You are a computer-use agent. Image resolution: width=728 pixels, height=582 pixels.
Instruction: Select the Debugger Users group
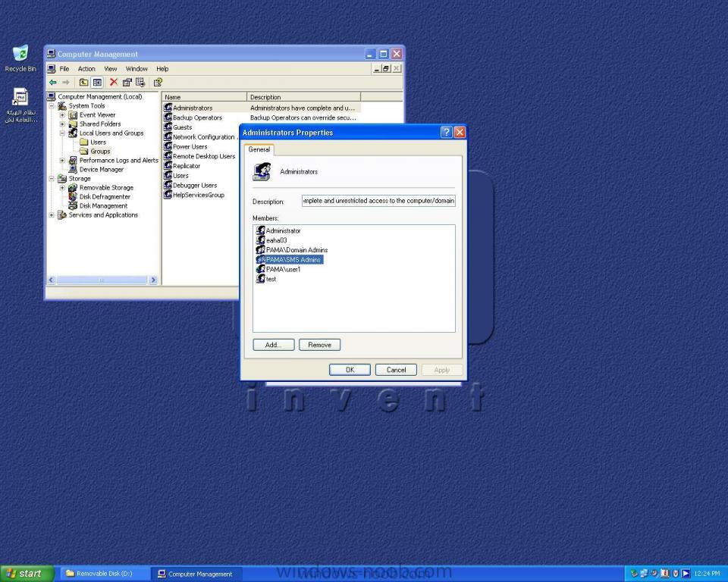coord(195,186)
